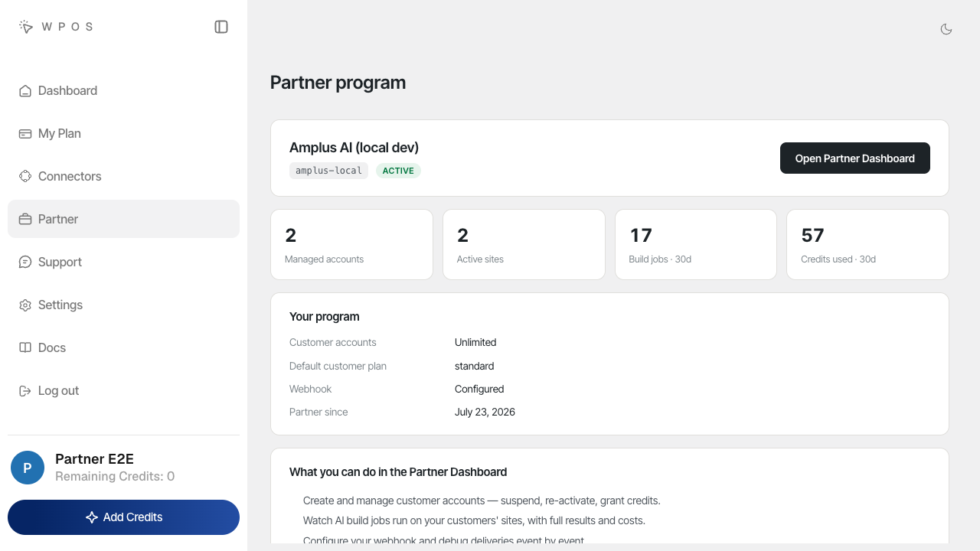Click the WPOS brand name

[x=67, y=27]
